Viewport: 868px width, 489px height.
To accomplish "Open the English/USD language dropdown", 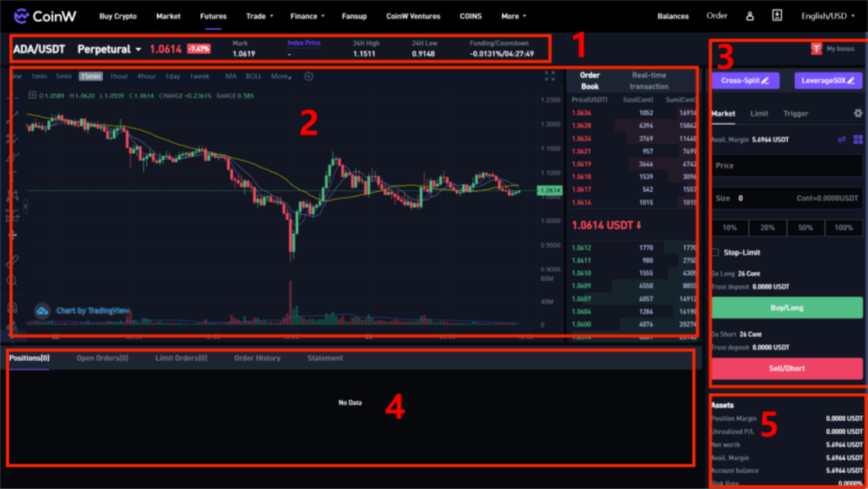I will 828,16.
